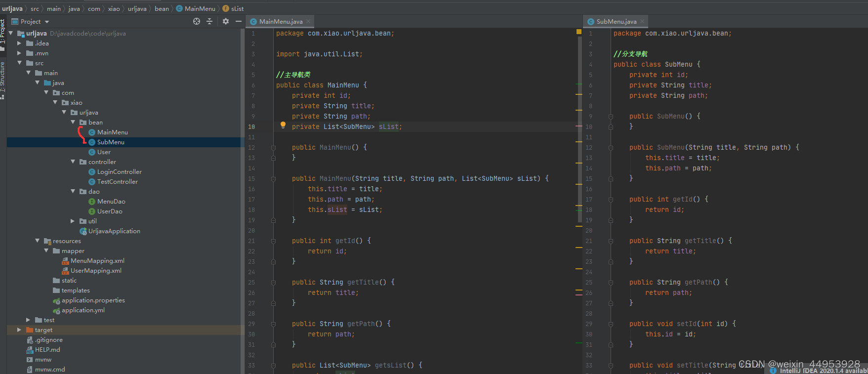Collapse the urljava root project node

tap(11, 33)
